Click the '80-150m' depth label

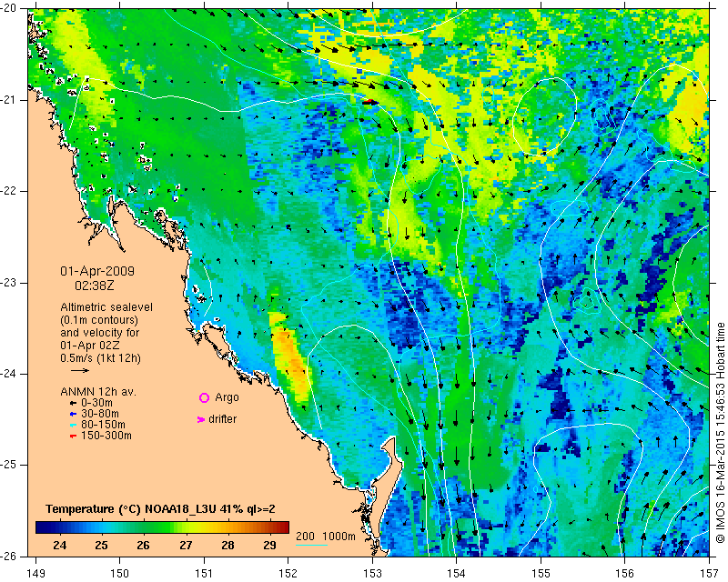point(103,425)
